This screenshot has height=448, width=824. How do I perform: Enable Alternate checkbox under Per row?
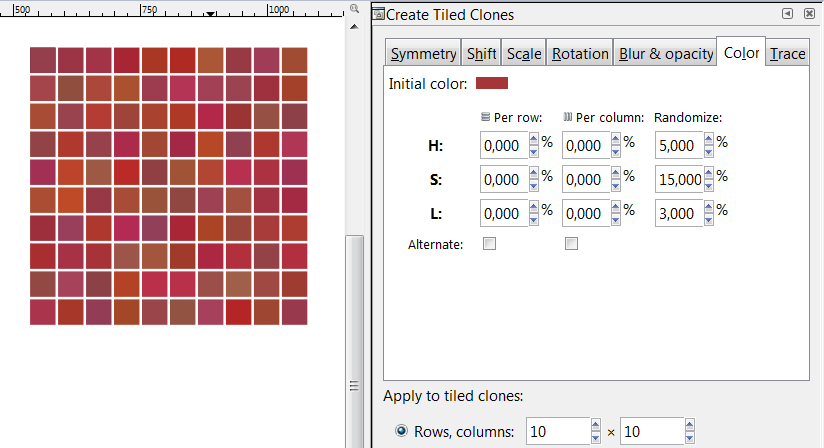coord(489,244)
